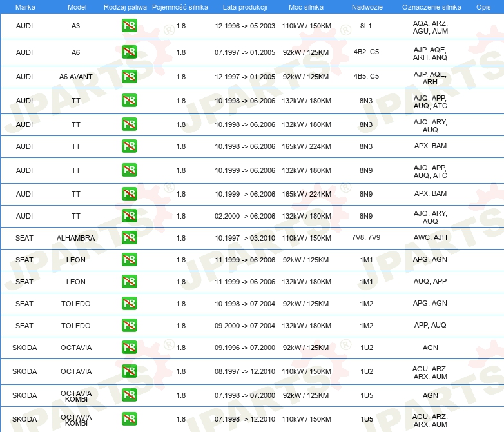504x432 pixels.
Task: Click fuel icon in OCTAVIA KOMBI 92kW row
Action: (129, 395)
